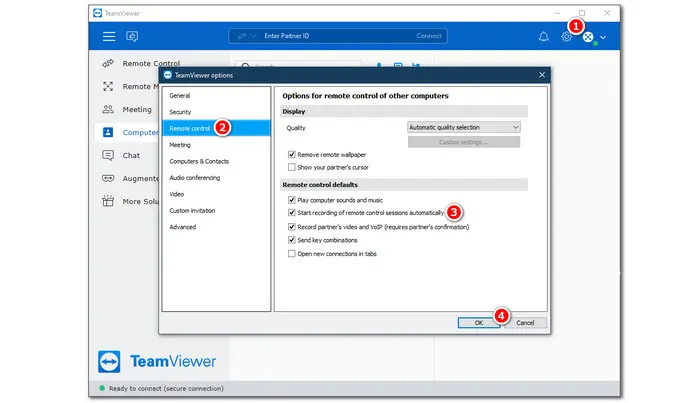
Task: Click the Ready to connect status text
Action: point(166,388)
